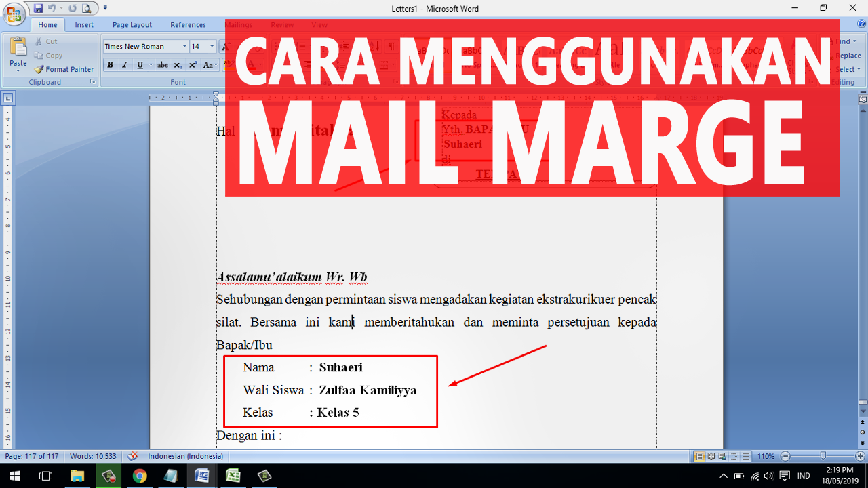Click on Kelas 5 value text
Image resolution: width=868 pixels, height=488 pixels.
338,413
